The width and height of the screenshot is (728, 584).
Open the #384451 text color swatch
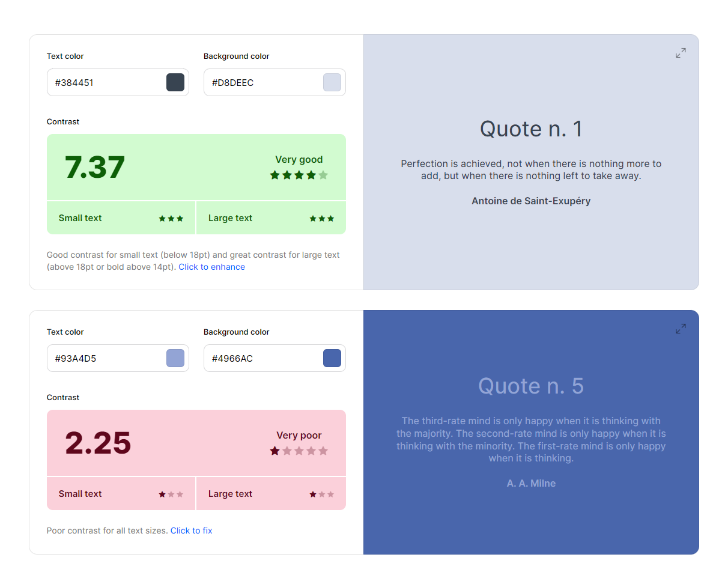[x=175, y=82]
